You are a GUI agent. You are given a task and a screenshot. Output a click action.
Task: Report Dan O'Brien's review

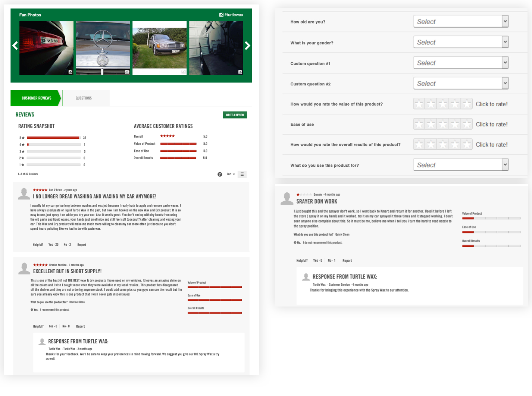[x=82, y=245]
